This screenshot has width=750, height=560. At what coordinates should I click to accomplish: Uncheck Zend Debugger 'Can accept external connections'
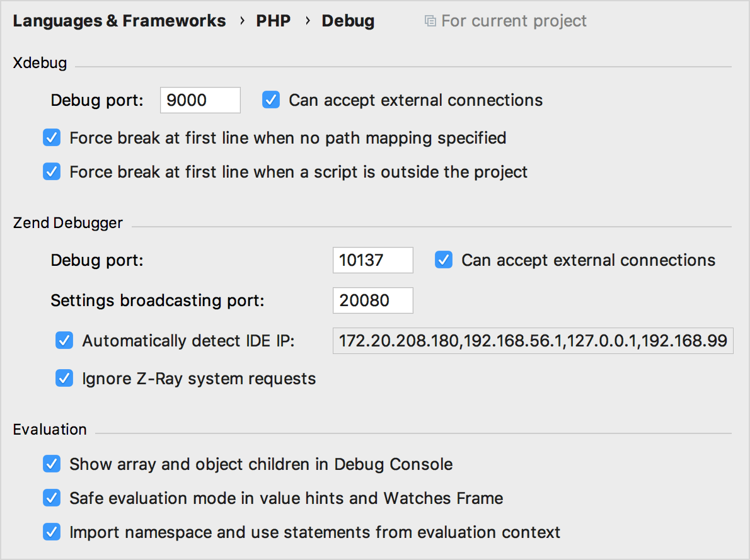[444, 260]
